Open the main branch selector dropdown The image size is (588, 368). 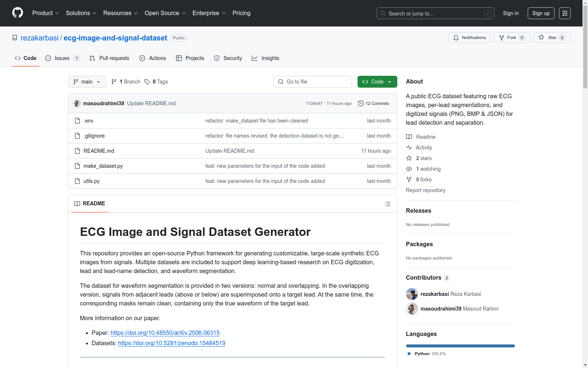coord(87,82)
